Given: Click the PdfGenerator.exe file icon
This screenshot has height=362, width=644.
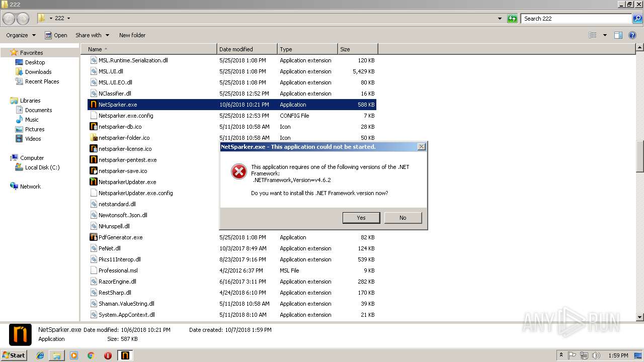Looking at the screenshot, I should coord(93,237).
